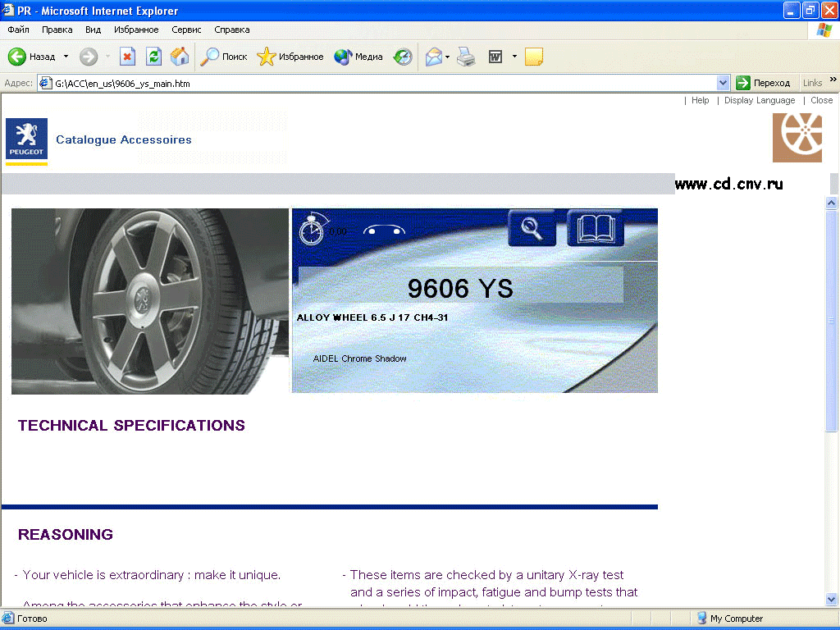Open Избранное favorites in toolbar
The height and width of the screenshot is (630, 840).
click(x=290, y=57)
